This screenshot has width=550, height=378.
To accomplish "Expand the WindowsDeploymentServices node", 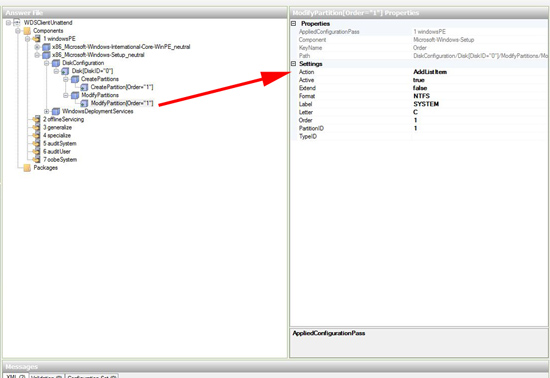I will (46, 112).
